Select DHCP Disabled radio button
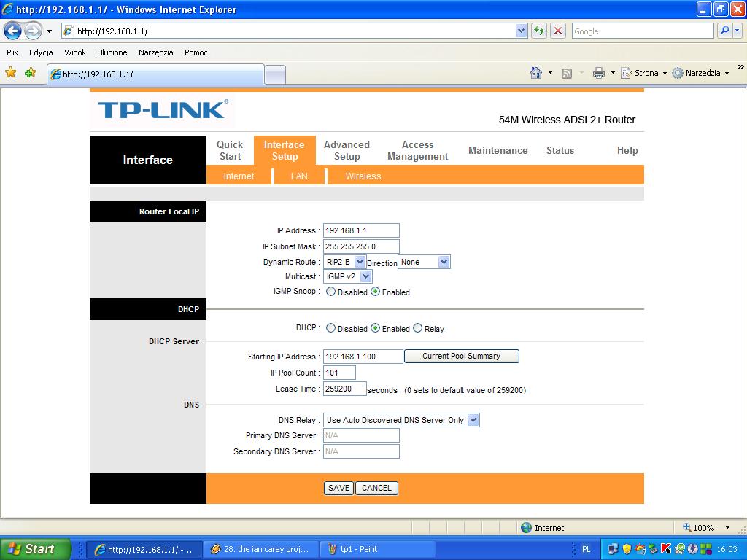Viewport: 747px width, 560px height. pos(330,328)
